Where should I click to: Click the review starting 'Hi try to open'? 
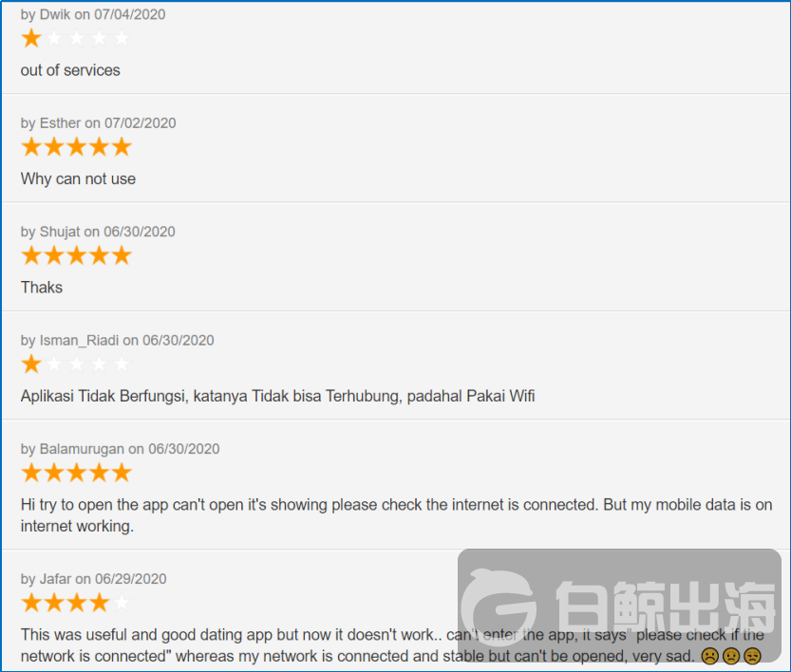pos(397,515)
